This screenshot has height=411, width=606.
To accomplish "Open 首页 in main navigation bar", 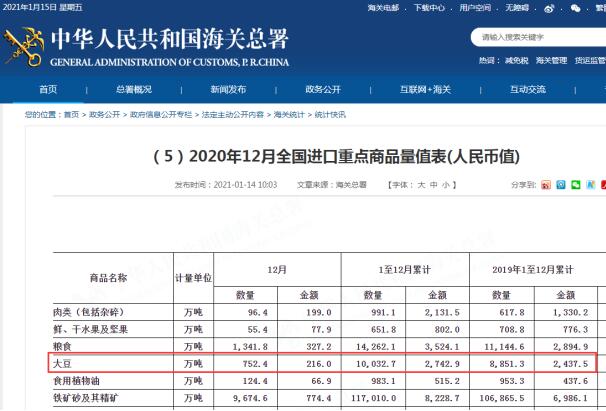I will tap(48, 90).
